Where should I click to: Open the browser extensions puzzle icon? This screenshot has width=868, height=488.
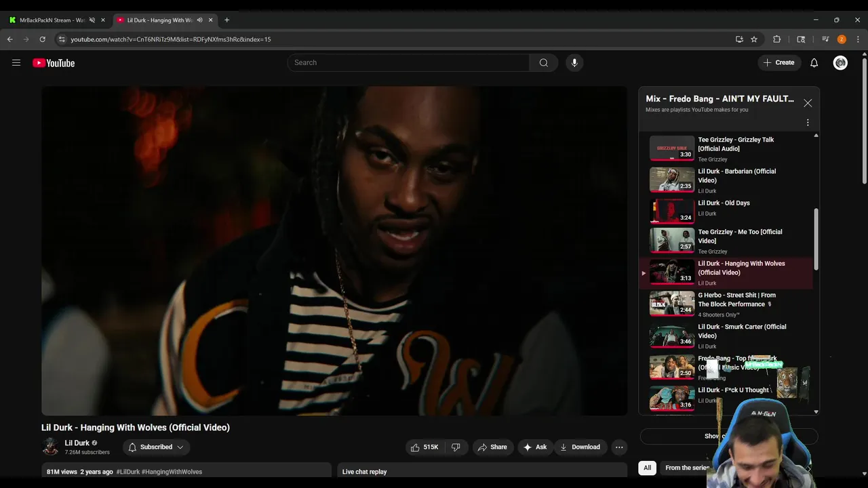tap(777, 39)
